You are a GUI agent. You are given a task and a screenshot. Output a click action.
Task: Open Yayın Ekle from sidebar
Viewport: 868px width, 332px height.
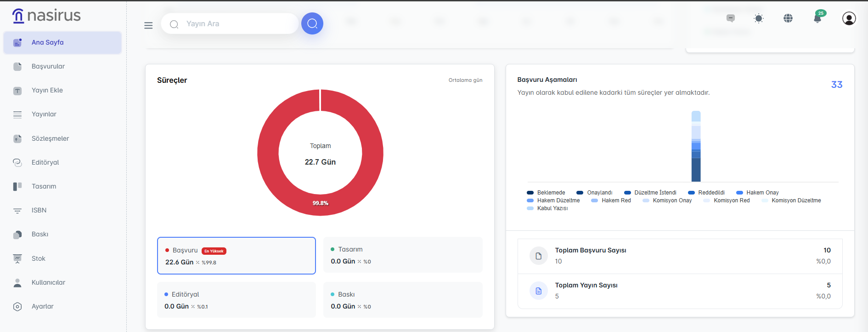pyautogui.click(x=47, y=90)
